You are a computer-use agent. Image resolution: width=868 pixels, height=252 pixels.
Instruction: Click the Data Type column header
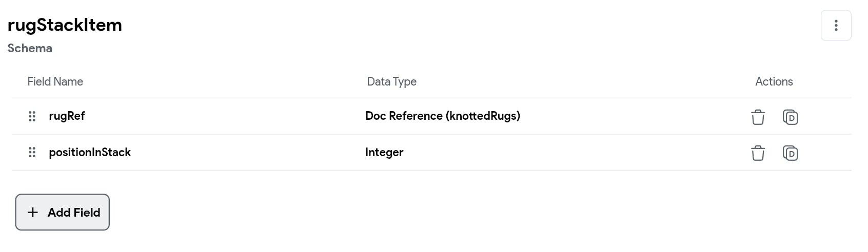point(391,81)
